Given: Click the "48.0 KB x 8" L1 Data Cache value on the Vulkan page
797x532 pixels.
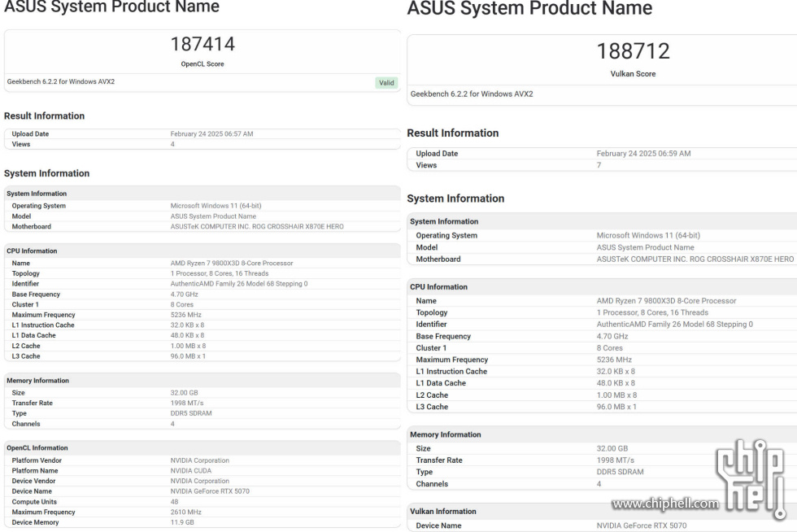Looking at the screenshot, I should pyautogui.click(x=616, y=383).
